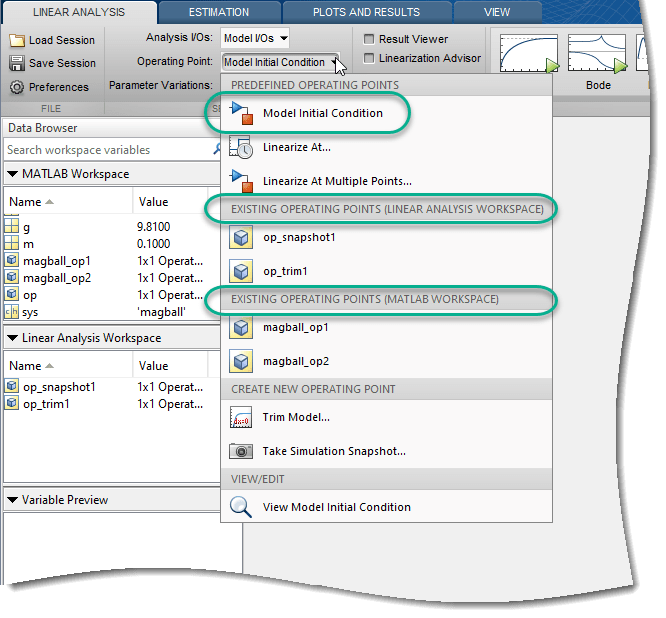Switch to the LINEAR ANALYSIS tab
The width and height of the screenshot is (666, 618).
coord(79,12)
